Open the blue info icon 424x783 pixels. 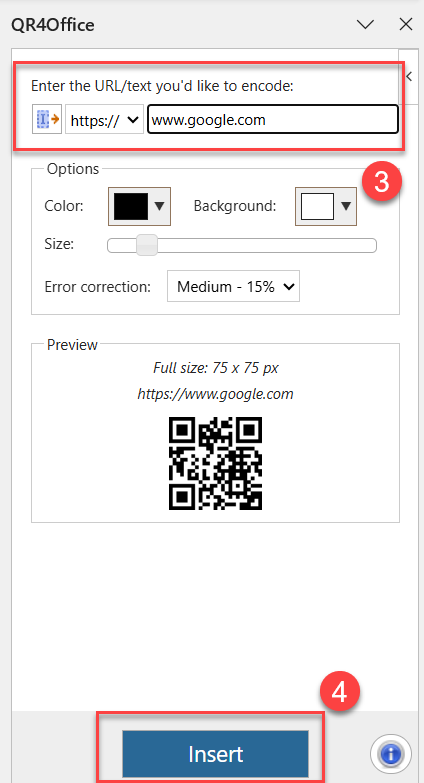tap(391, 754)
